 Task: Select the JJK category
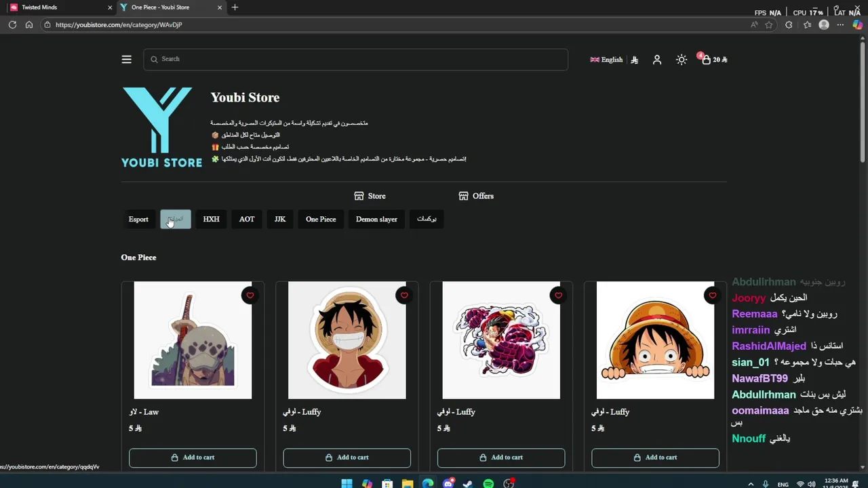[280, 219]
